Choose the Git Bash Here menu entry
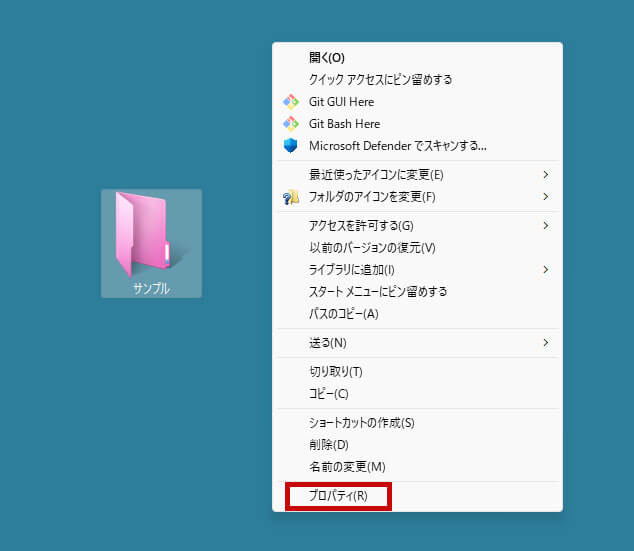The height and width of the screenshot is (551, 634). [x=417, y=124]
